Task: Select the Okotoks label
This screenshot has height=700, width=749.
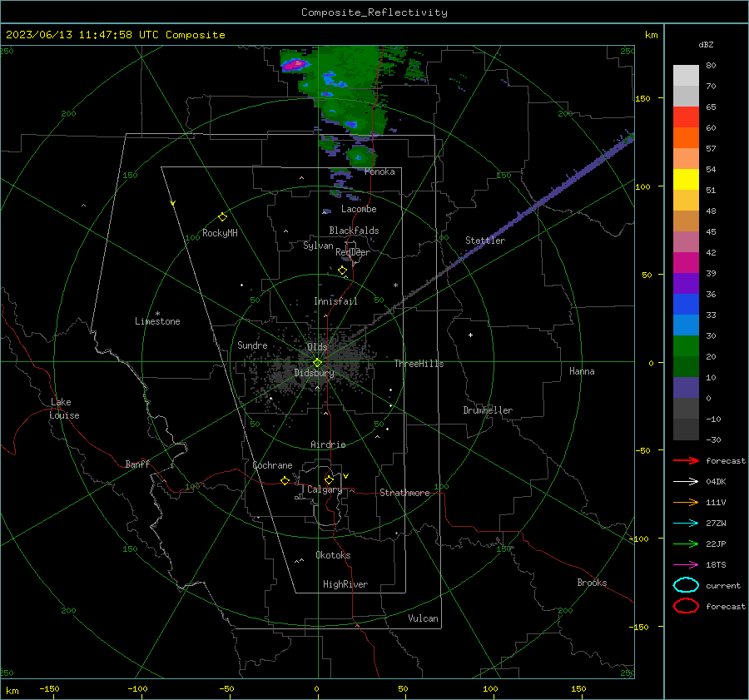Action: point(333,555)
